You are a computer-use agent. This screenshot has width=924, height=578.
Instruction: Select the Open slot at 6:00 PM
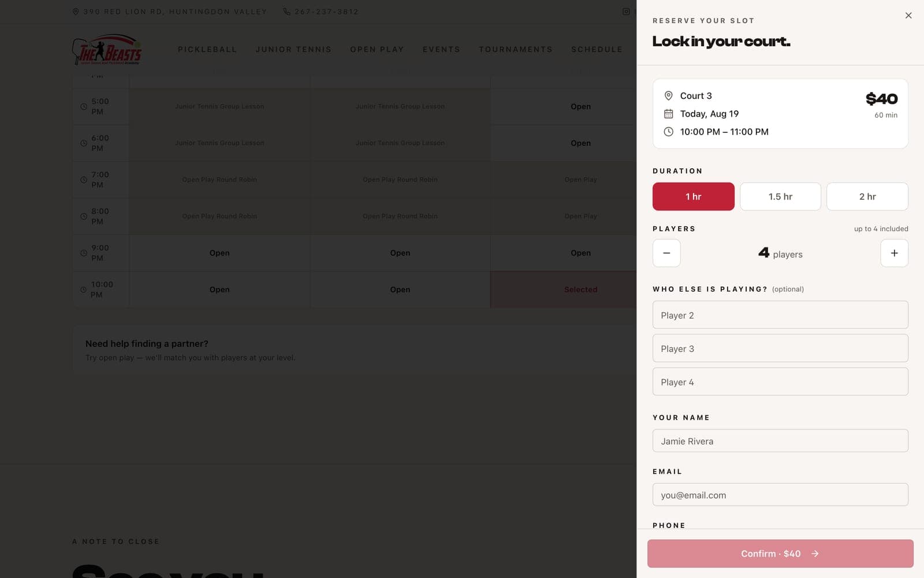[x=580, y=143]
